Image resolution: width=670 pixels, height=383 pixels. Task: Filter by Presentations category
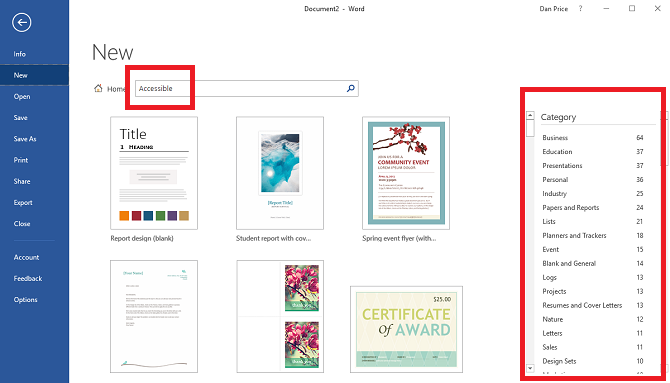(x=593, y=166)
